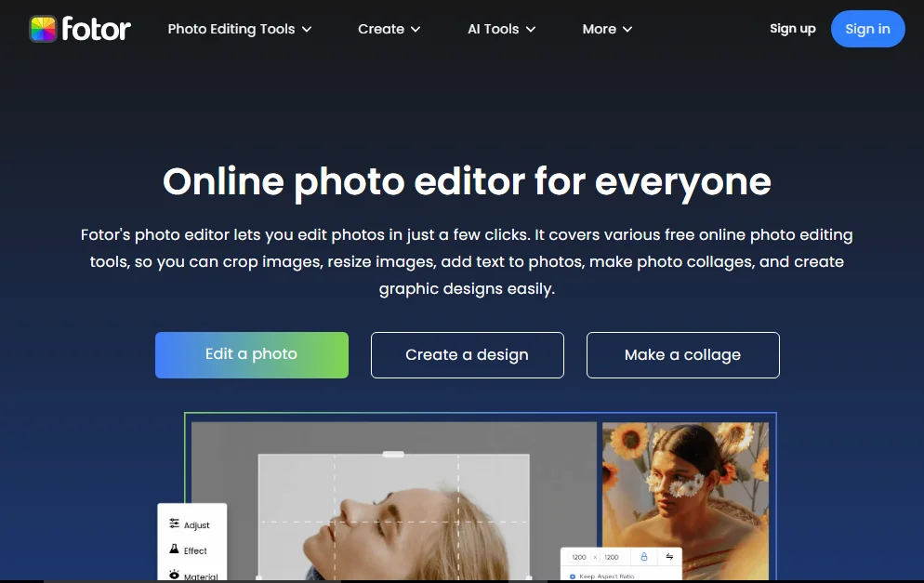
Task: Click the cropped woman profile photo
Action: point(393,518)
